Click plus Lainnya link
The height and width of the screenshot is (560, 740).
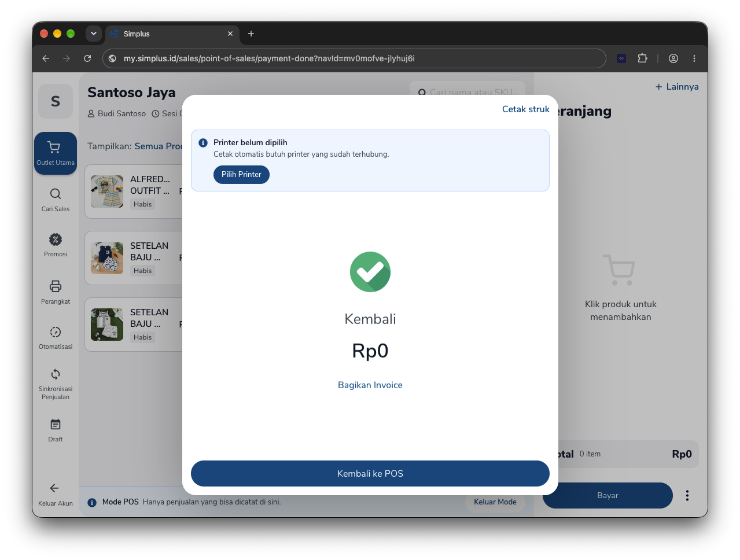[677, 87]
